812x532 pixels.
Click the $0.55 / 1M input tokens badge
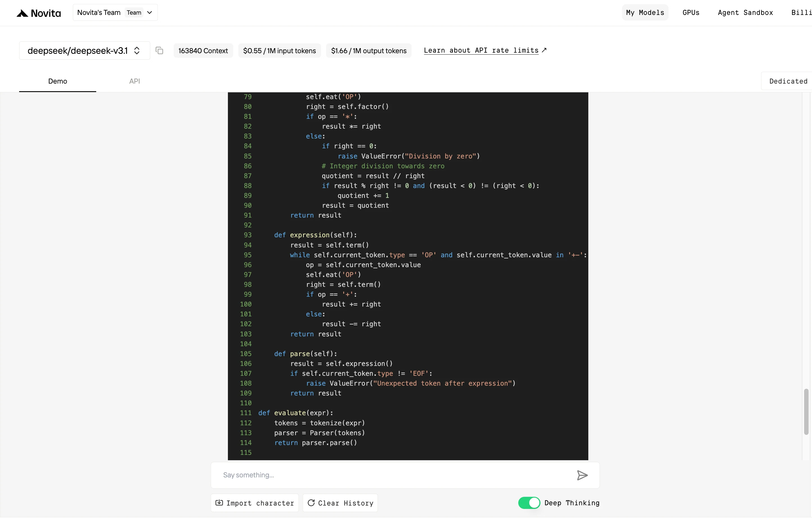pos(279,50)
